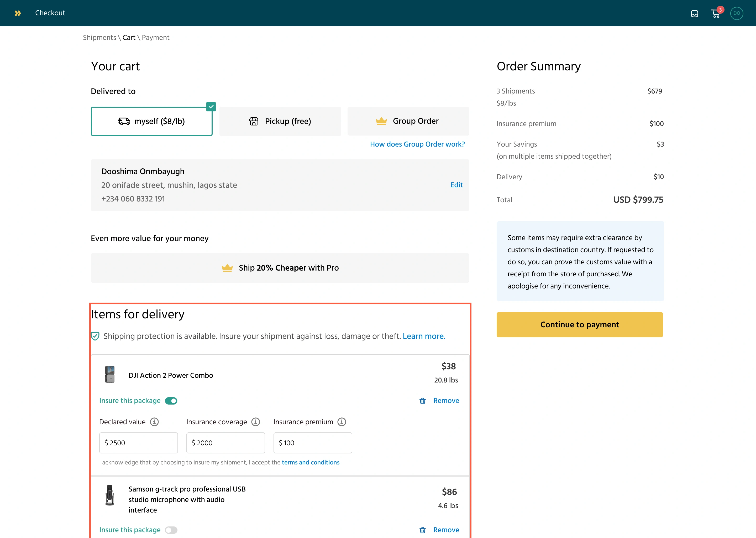Click Insurance coverage info icon
Image resolution: width=756 pixels, height=538 pixels.
point(255,422)
